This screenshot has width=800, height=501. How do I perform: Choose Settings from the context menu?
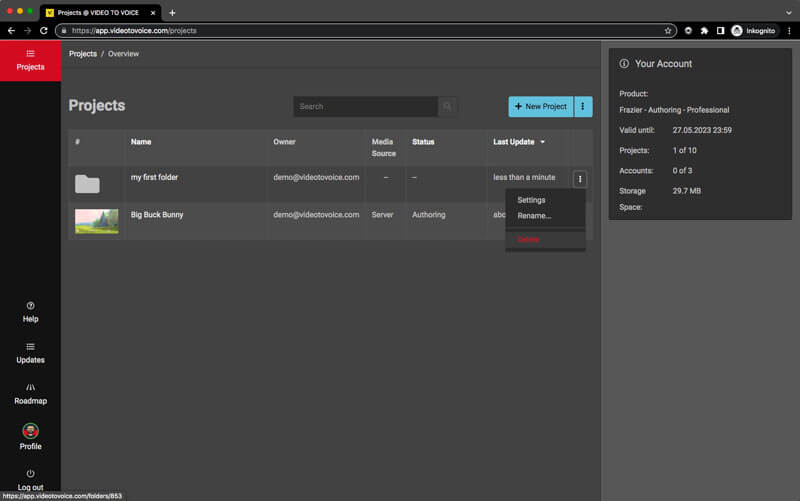[531, 200]
